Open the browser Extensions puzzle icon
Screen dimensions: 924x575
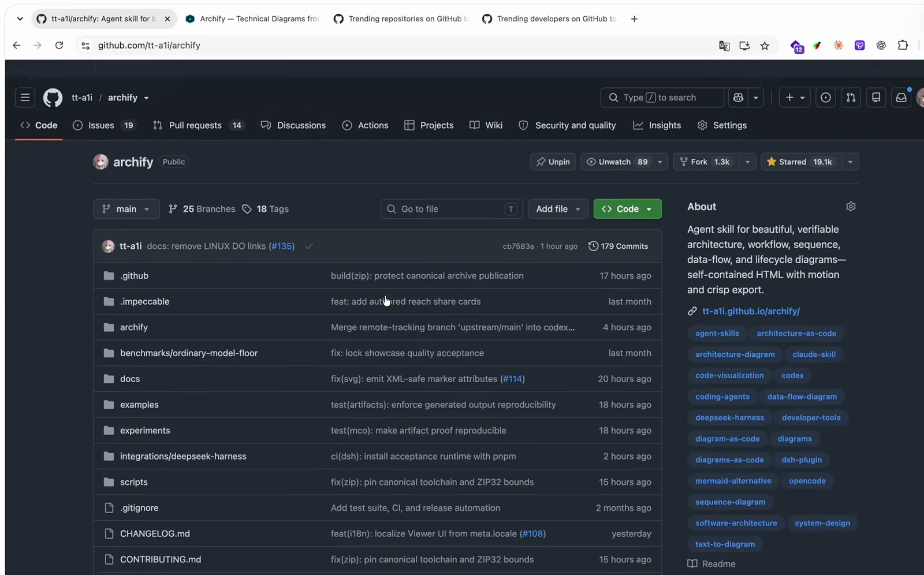pyautogui.click(x=903, y=45)
